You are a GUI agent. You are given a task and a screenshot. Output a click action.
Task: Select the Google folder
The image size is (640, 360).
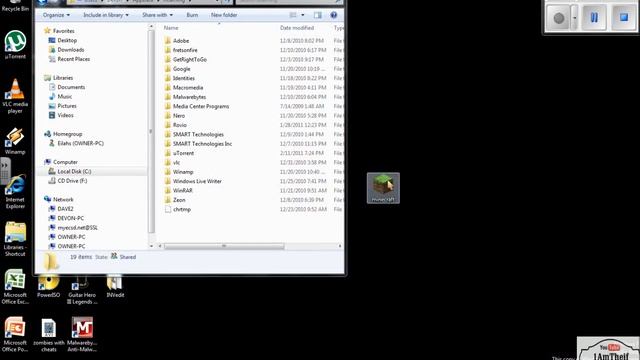pos(182,69)
